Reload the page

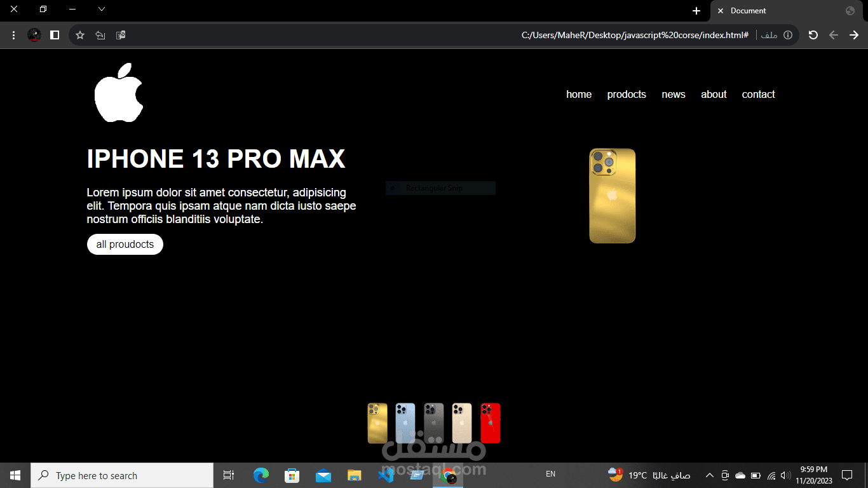(813, 36)
